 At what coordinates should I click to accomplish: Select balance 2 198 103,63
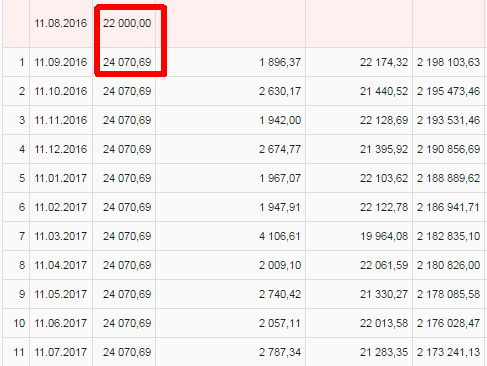coord(448,62)
